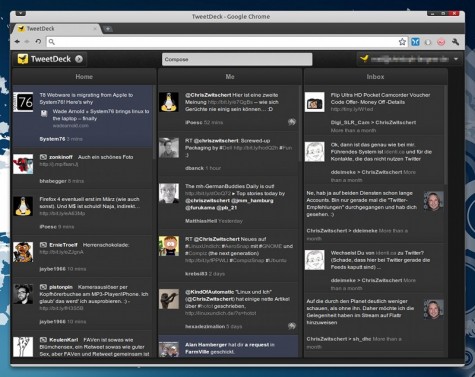475x377 pixels.
Task: Bookmark this page with the star icon
Action: pos(402,42)
